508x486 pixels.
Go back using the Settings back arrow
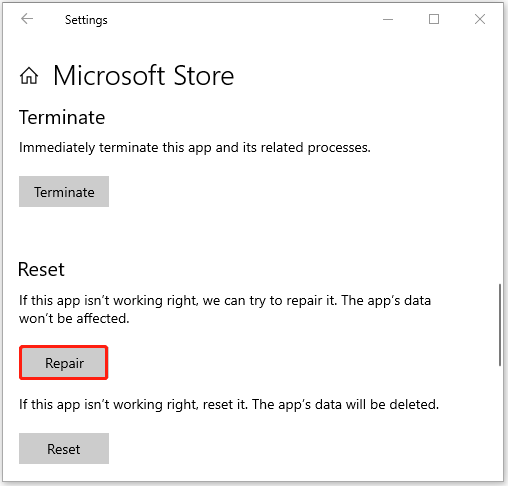tap(27, 19)
